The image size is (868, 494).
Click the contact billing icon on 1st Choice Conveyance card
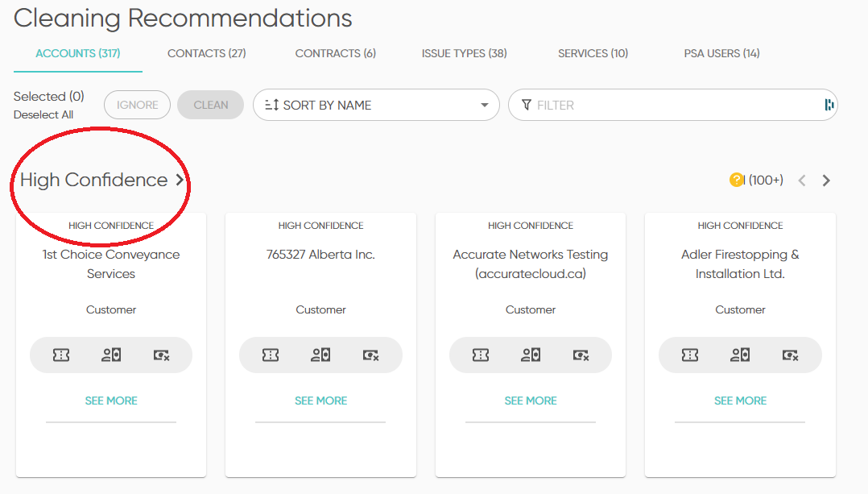pos(111,355)
